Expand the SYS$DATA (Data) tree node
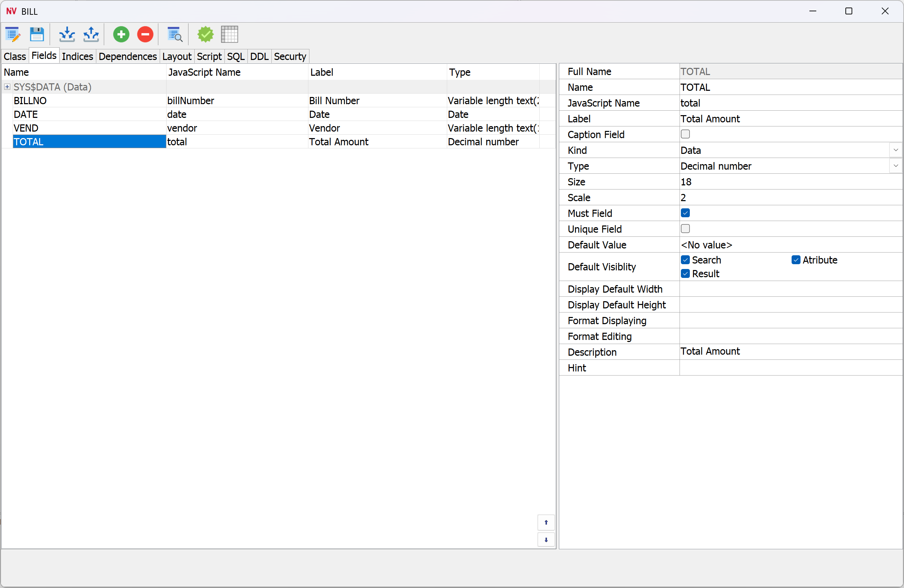This screenshot has width=904, height=588. point(7,87)
